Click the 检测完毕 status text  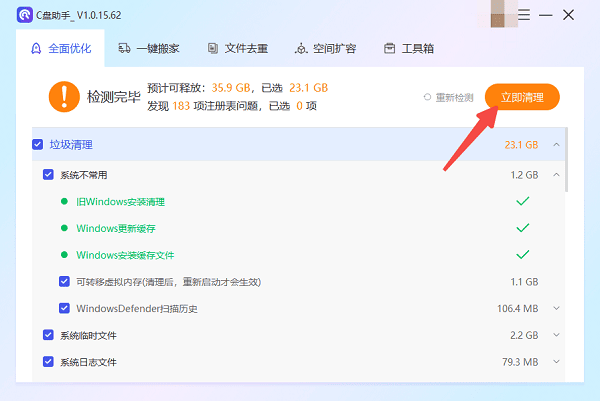pyautogui.click(x=114, y=97)
